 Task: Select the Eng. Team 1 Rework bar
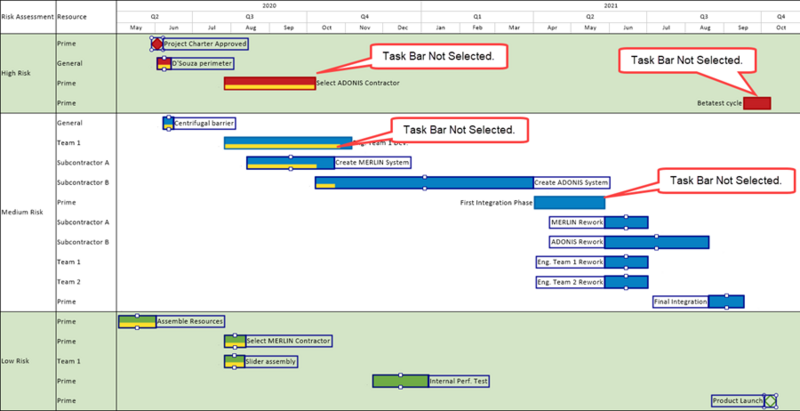coord(626,262)
